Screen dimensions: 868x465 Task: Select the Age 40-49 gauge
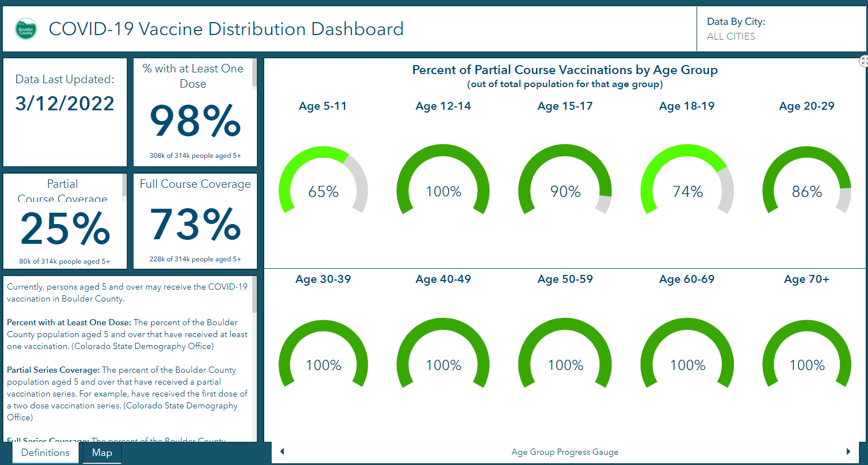pyautogui.click(x=443, y=354)
